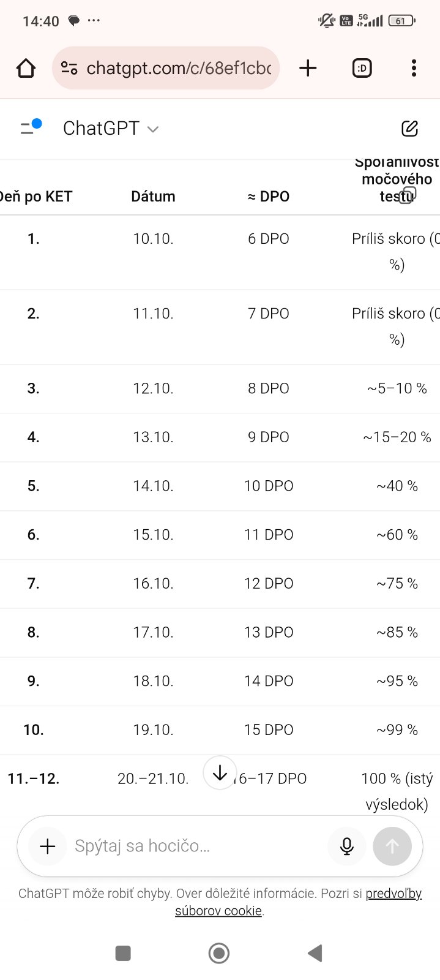Open the browser three-dot menu

414,68
